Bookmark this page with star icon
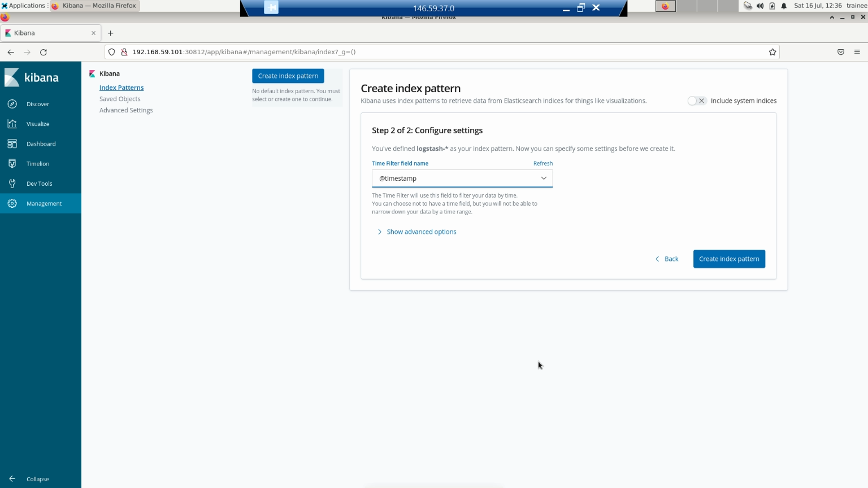This screenshot has height=488, width=868. point(772,52)
